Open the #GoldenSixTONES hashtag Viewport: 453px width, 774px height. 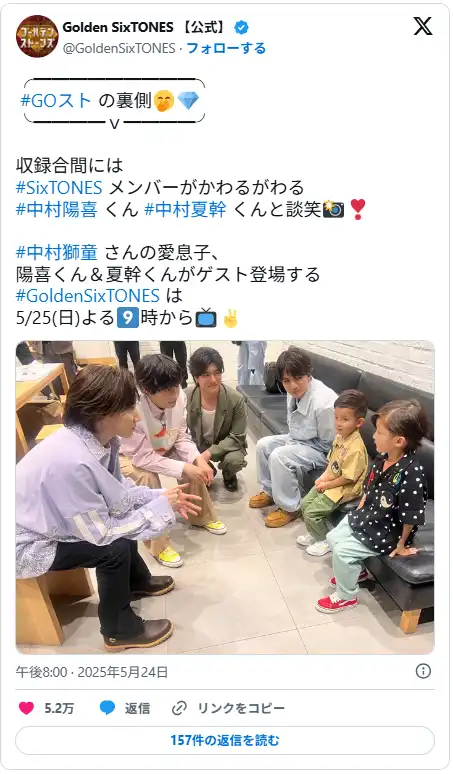point(88,295)
